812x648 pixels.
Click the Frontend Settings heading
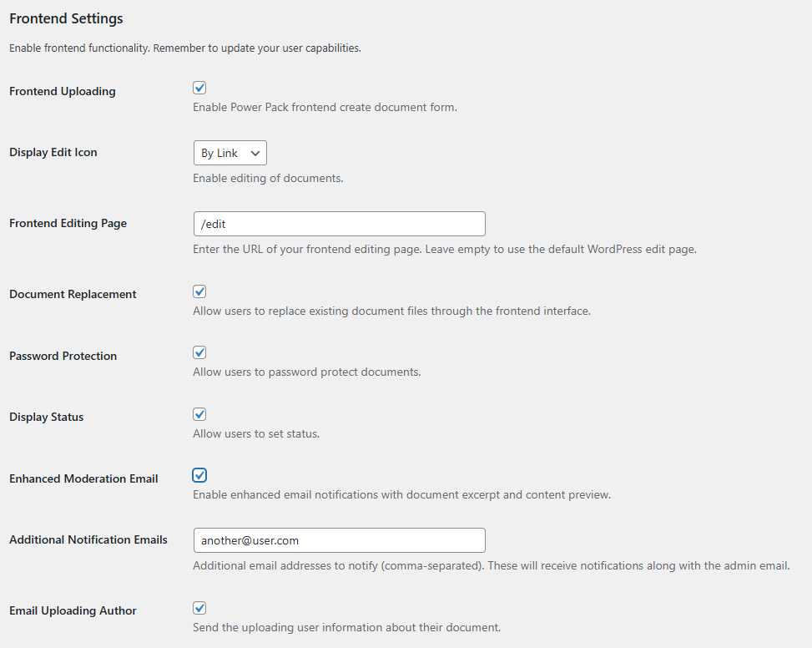[x=66, y=18]
